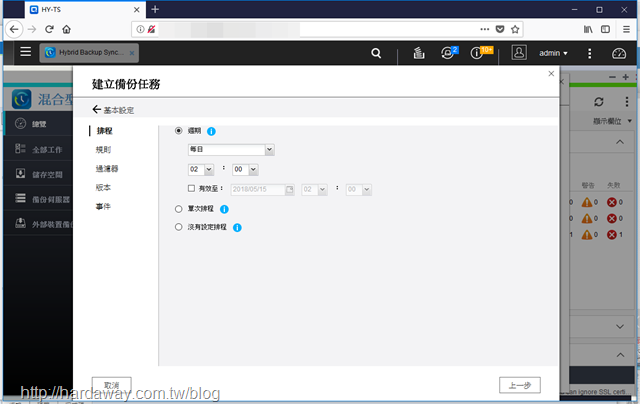Go back to 基本設定 arrow link

click(x=113, y=110)
